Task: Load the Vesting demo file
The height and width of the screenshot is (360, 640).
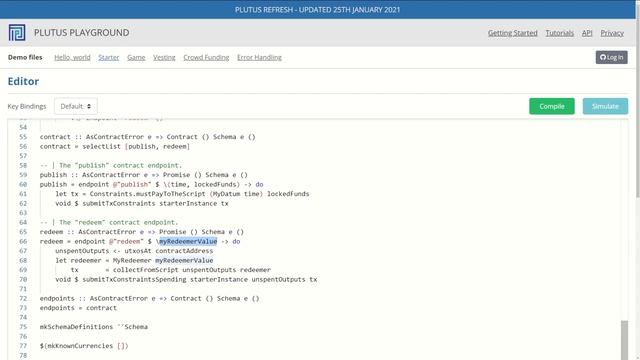Action: click(x=164, y=58)
